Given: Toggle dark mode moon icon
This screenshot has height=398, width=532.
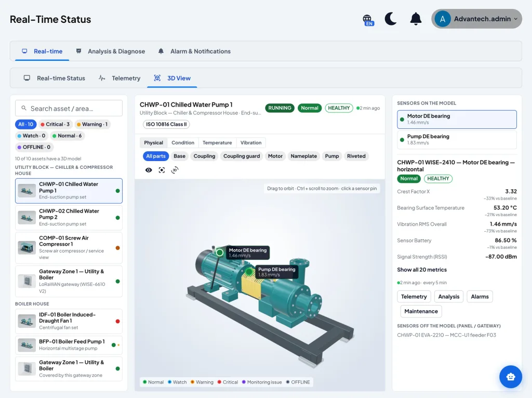Looking at the screenshot, I should click(x=391, y=19).
